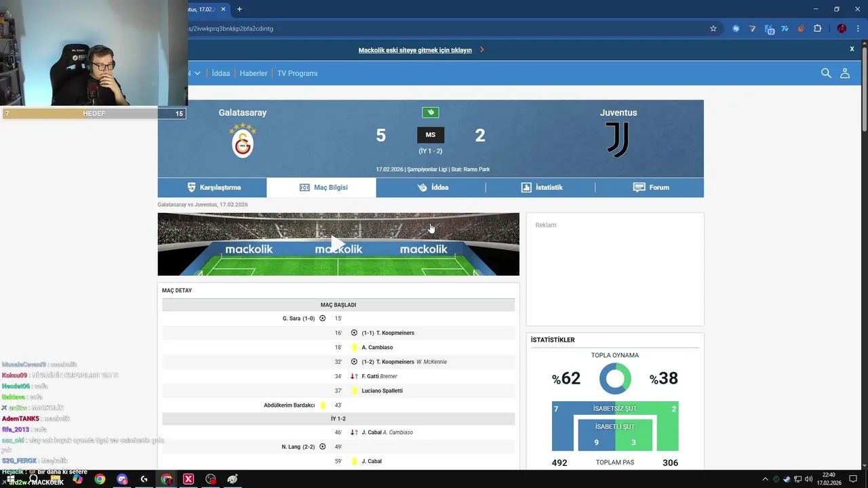The width and height of the screenshot is (868, 488).
Task: Open the notifications center icon
Action: point(853,479)
